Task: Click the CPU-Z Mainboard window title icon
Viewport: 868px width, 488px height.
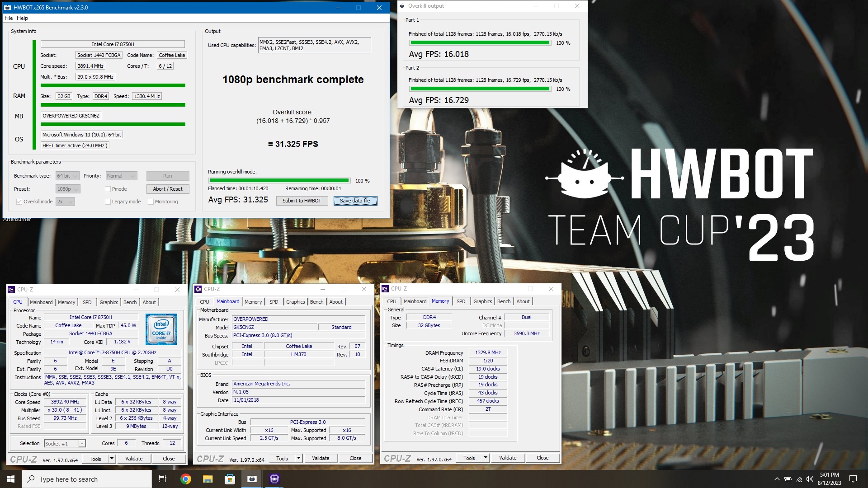Action: tap(198, 289)
